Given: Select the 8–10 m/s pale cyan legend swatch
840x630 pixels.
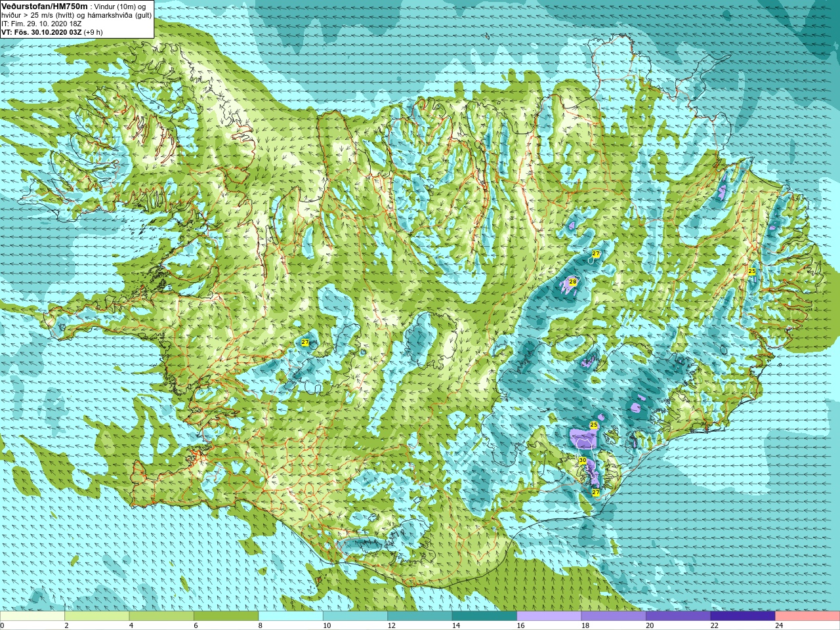Looking at the screenshot, I should pyautogui.click(x=291, y=616).
